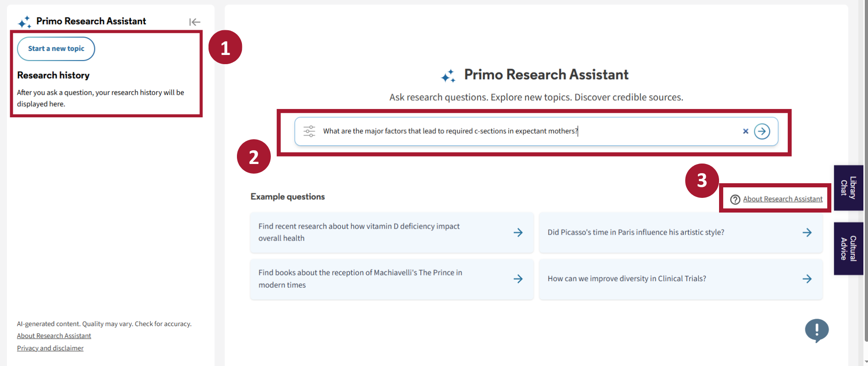Click arrow beside Picasso Paris question

tap(807, 233)
